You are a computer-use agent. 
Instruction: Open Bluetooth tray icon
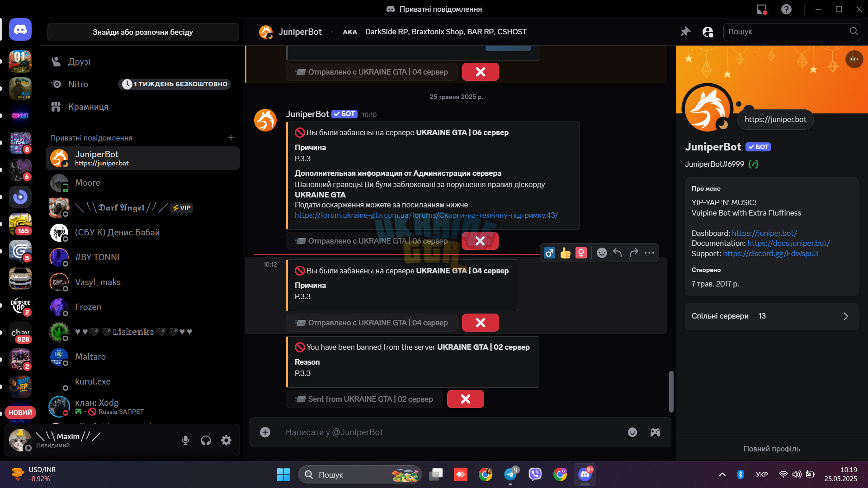(x=741, y=474)
